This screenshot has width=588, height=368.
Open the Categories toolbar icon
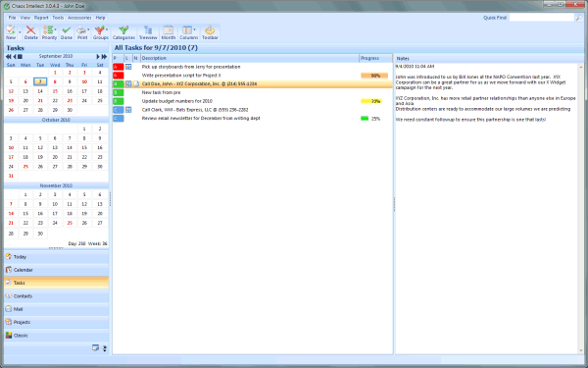click(x=123, y=32)
